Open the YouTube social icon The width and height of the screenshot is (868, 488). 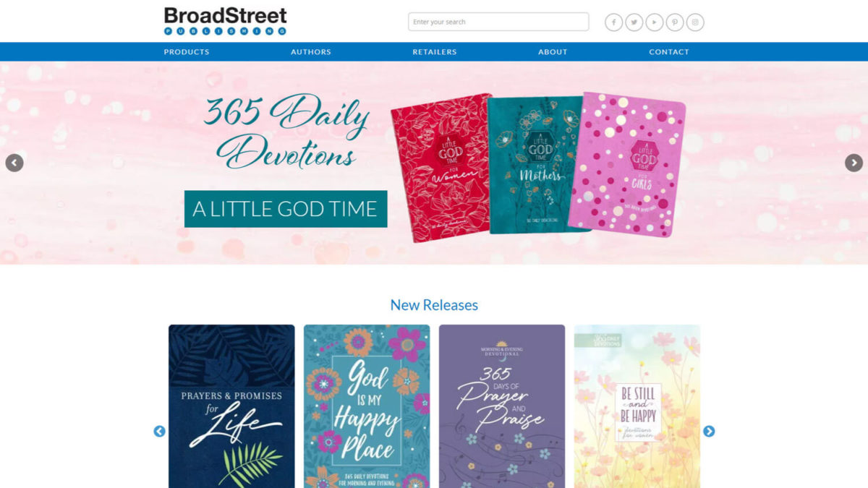tap(655, 22)
